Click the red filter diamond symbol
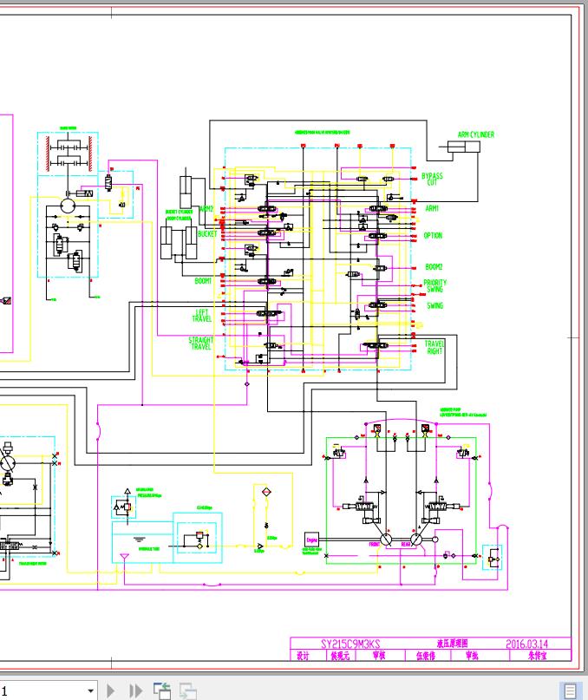Screen dimensions: 588x700 [266, 492]
